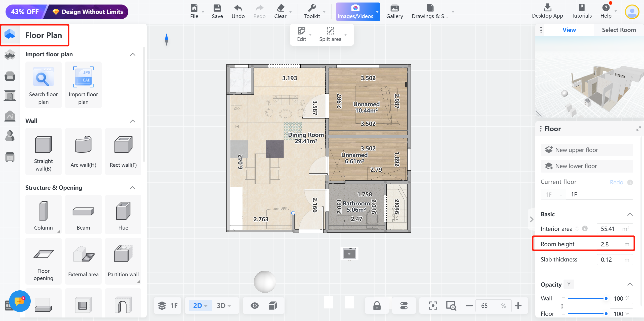Open the Gallery
644x321 pixels.
tap(394, 11)
